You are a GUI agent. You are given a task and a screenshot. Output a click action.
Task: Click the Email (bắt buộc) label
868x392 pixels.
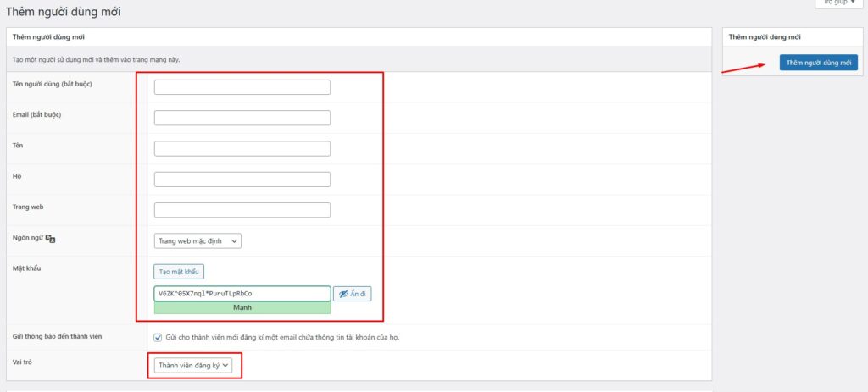pyautogui.click(x=37, y=114)
